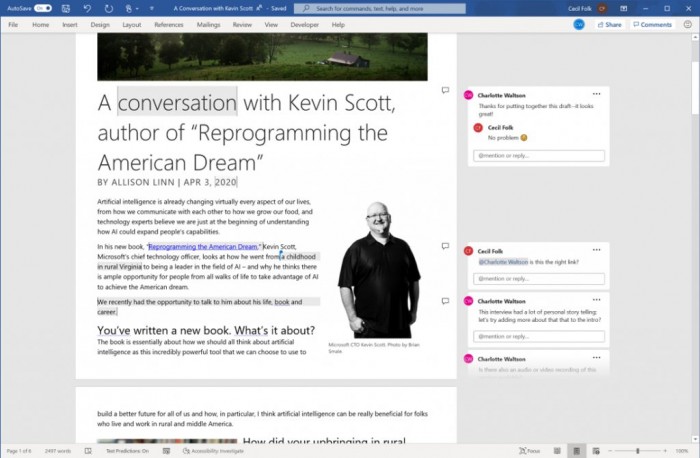Image resolution: width=700 pixels, height=458 pixels.
Task: Click the Redo icon
Action: pyautogui.click(x=108, y=8)
